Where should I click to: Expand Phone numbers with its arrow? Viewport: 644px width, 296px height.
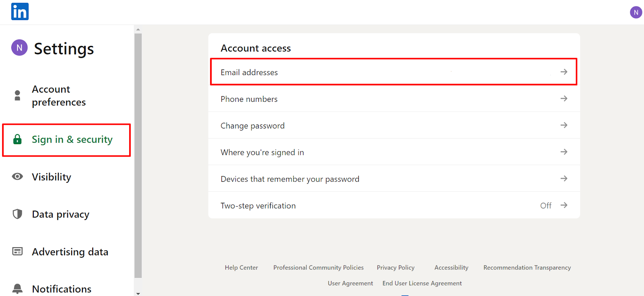pyautogui.click(x=564, y=98)
